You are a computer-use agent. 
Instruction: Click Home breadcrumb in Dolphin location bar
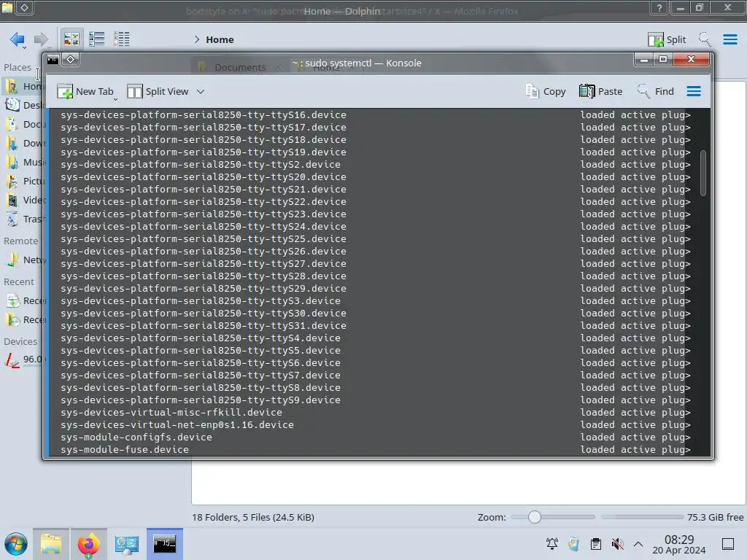point(220,39)
